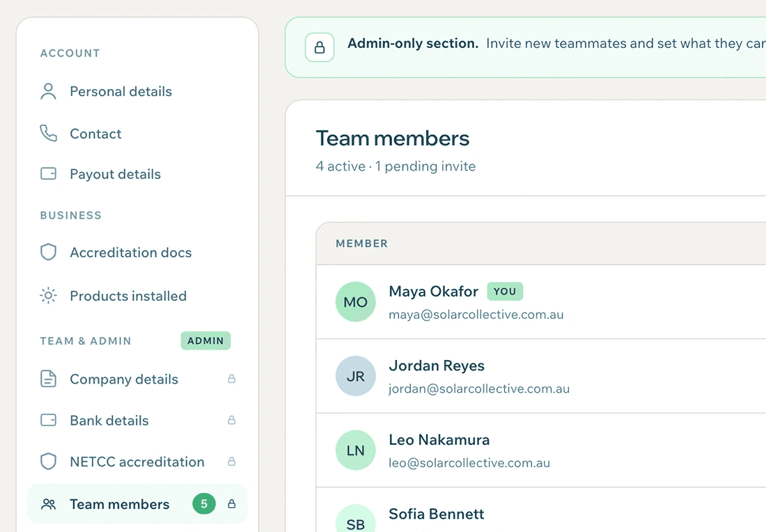The height and width of the screenshot is (532, 766).
Task: Click the name Sofia Bennett
Action: [437, 514]
